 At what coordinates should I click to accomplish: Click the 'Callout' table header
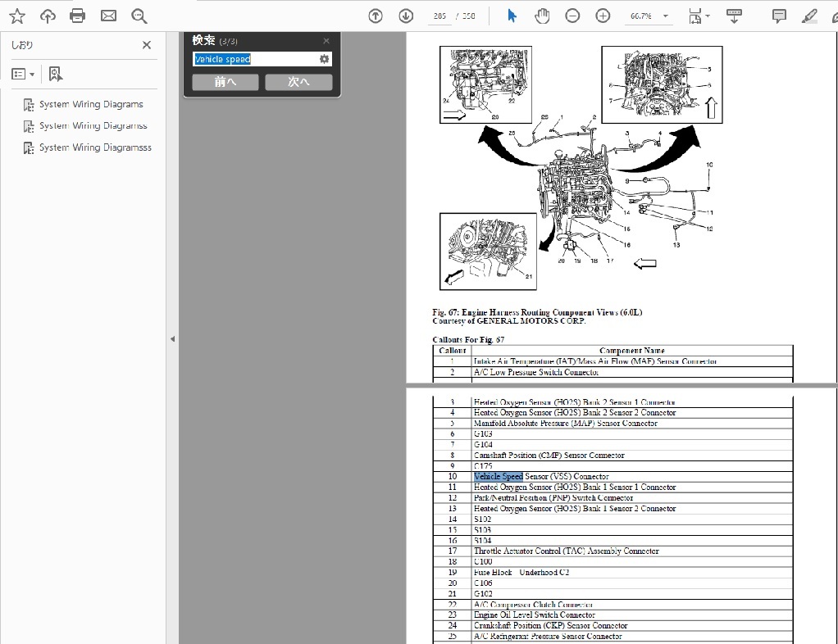coord(452,351)
